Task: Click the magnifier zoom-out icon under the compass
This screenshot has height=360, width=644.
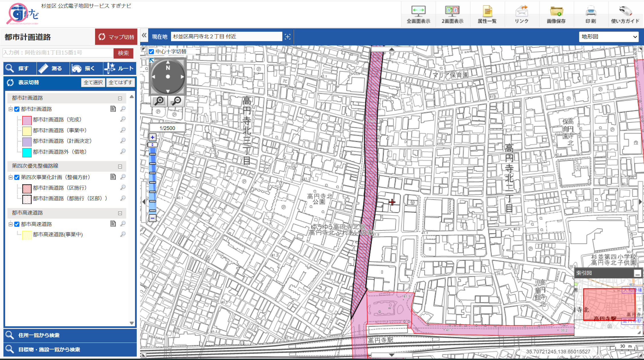Action: pyautogui.click(x=177, y=101)
